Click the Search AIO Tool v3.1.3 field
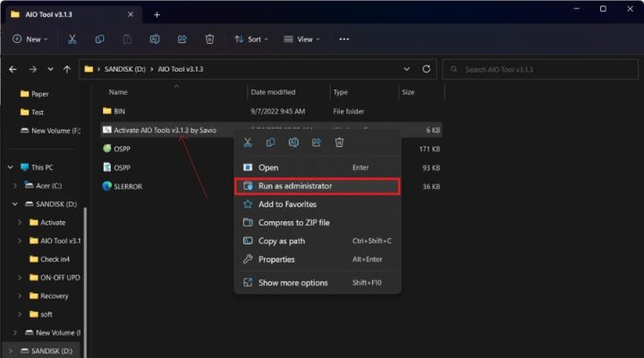Viewport: 644px width, 358px height. coord(537,70)
